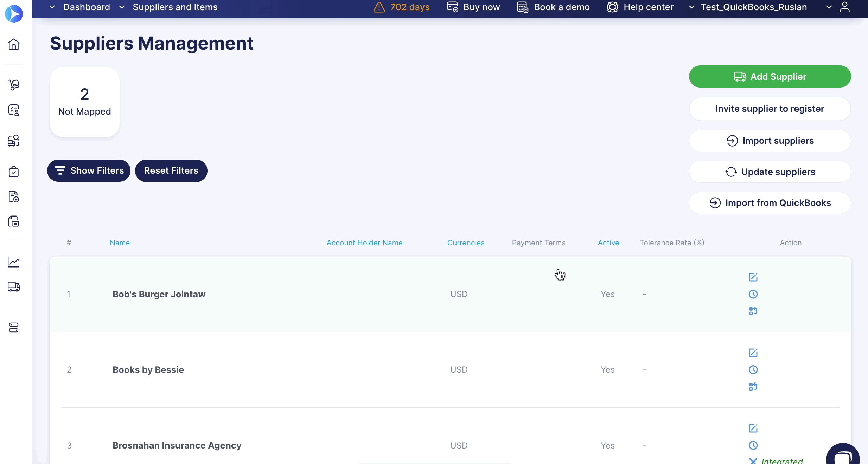Edit supplier Brosnahan Insurance Agency
This screenshot has height=464, width=868.
tap(753, 428)
